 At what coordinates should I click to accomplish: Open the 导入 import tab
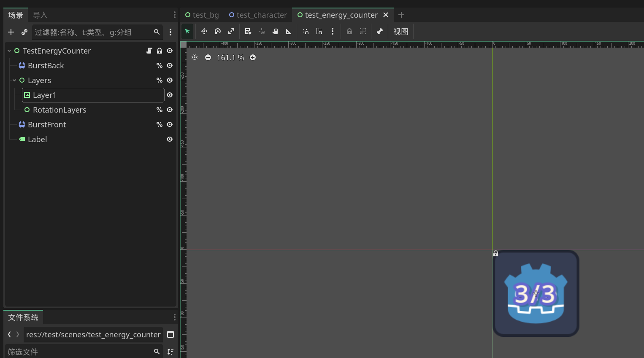click(x=40, y=15)
